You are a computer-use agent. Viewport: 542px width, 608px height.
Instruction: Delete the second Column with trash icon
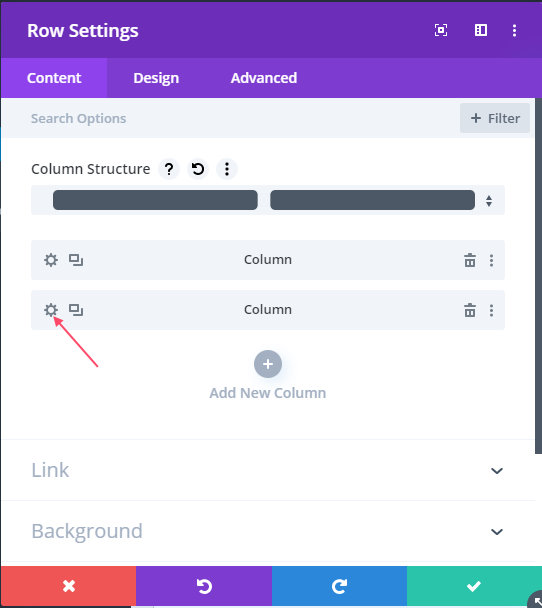tap(470, 310)
